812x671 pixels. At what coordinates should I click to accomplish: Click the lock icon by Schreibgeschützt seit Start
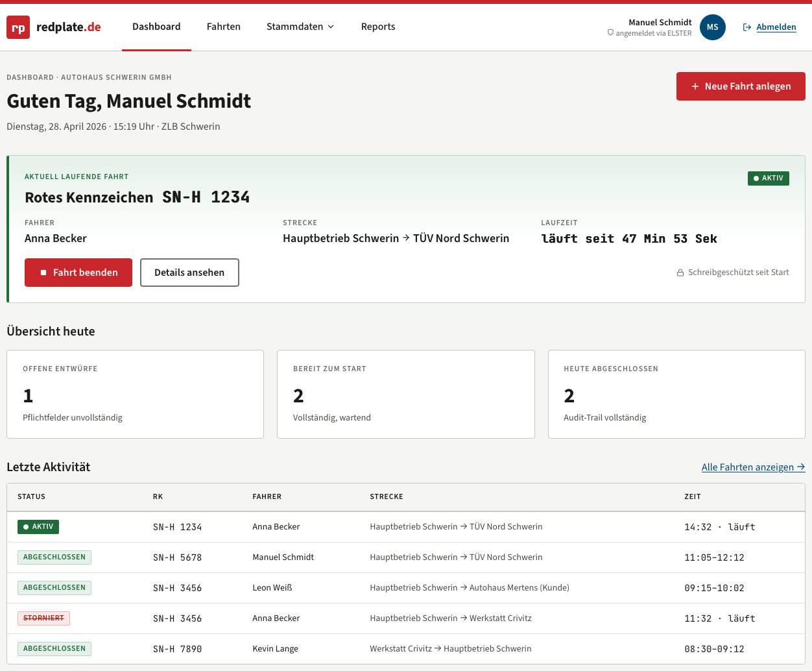coord(680,273)
